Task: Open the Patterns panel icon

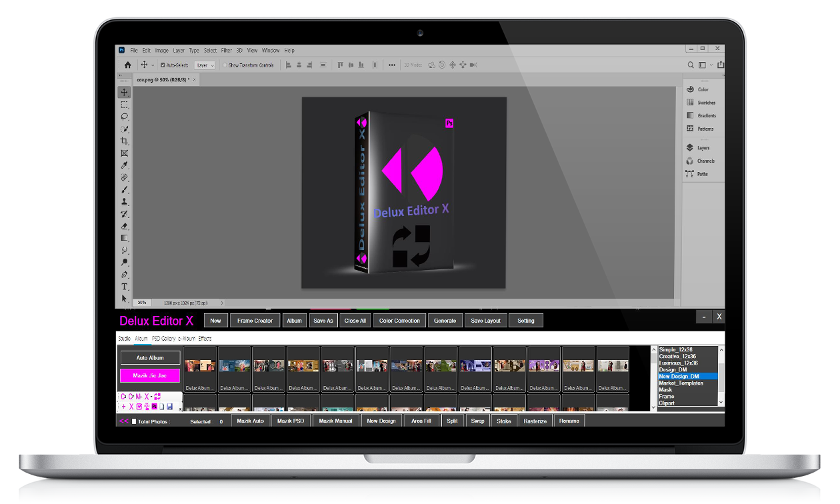Action: point(691,129)
